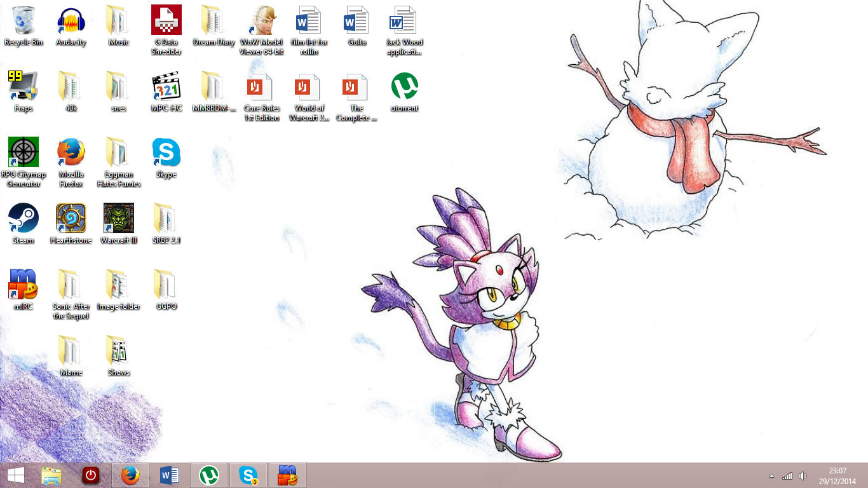Select the Fraps shortcut
The height and width of the screenshot is (488, 868).
24,92
